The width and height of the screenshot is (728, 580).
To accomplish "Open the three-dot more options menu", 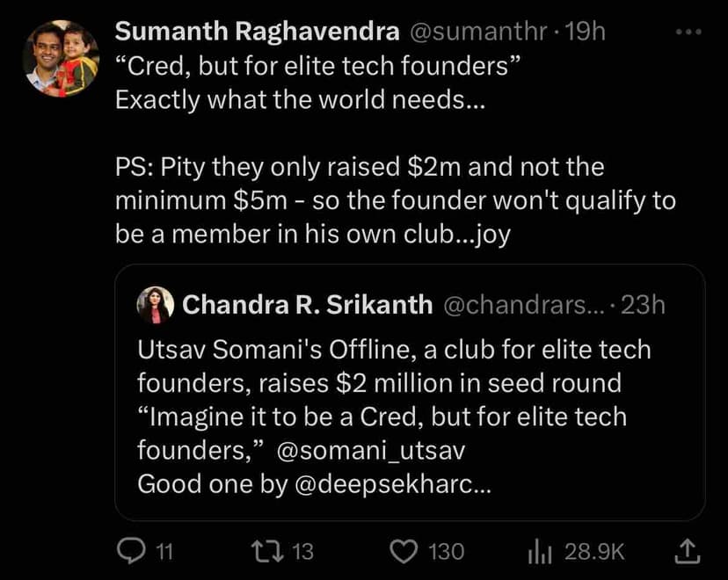I will coord(688,32).
